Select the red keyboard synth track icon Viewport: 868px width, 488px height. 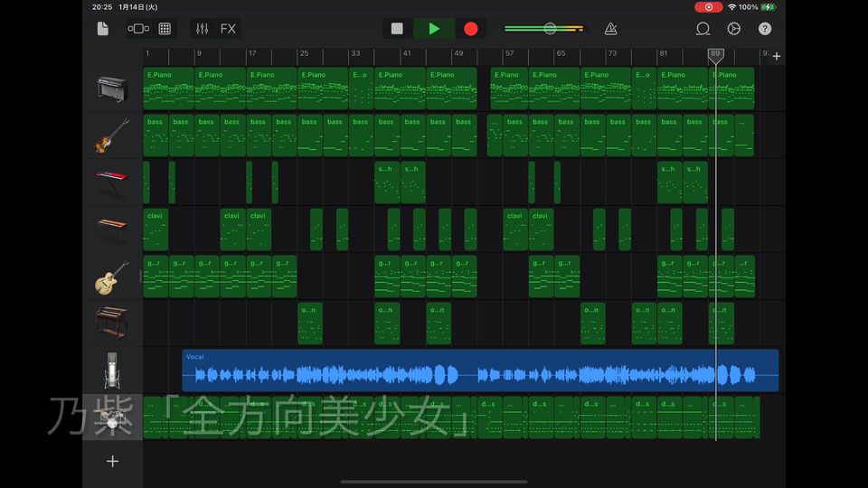pyautogui.click(x=112, y=183)
